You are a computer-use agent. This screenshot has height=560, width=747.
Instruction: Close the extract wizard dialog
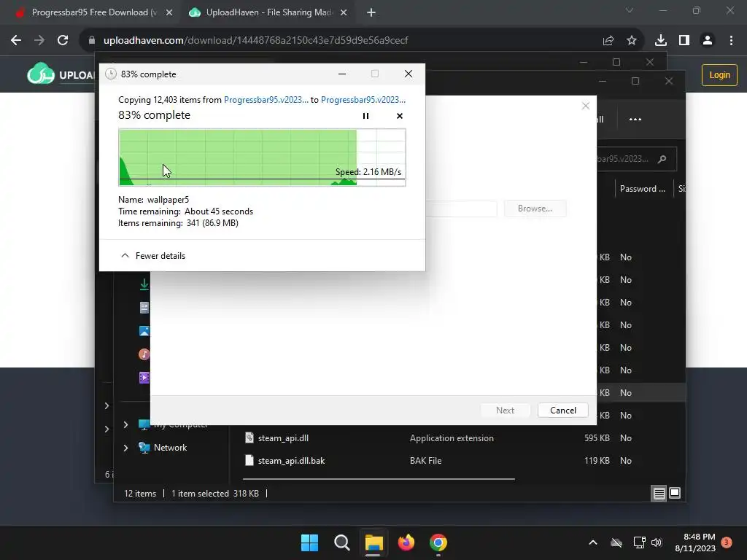click(x=586, y=106)
